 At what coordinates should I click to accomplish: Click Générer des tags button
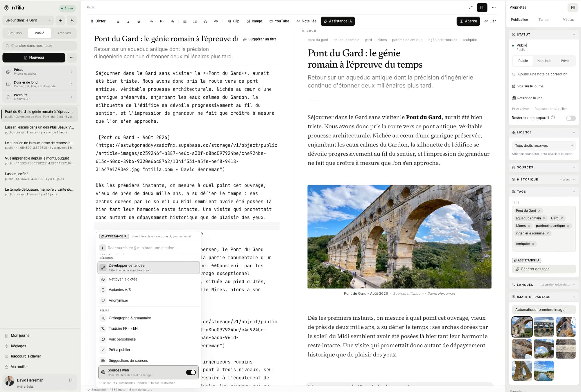tap(544, 269)
